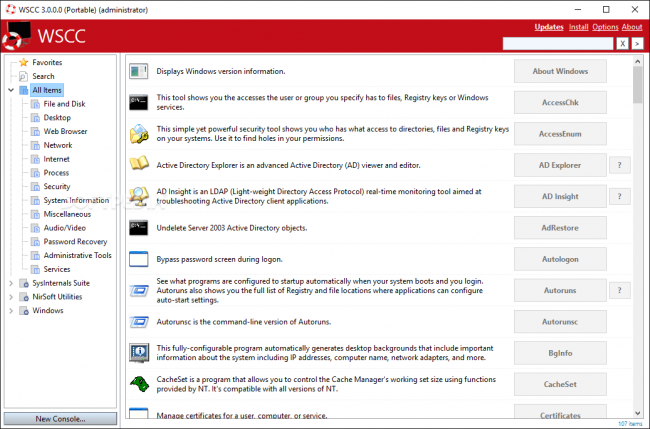Click the File and Disk category icon
This screenshot has width=650, height=429.
point(36,104)
